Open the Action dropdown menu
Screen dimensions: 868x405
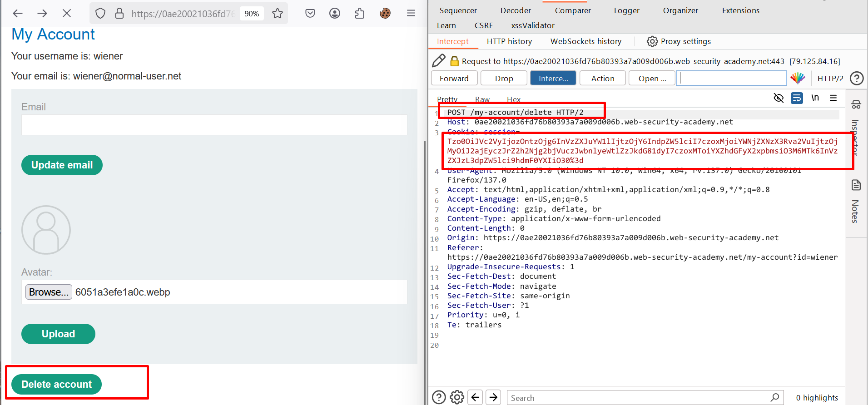[602, 78]
